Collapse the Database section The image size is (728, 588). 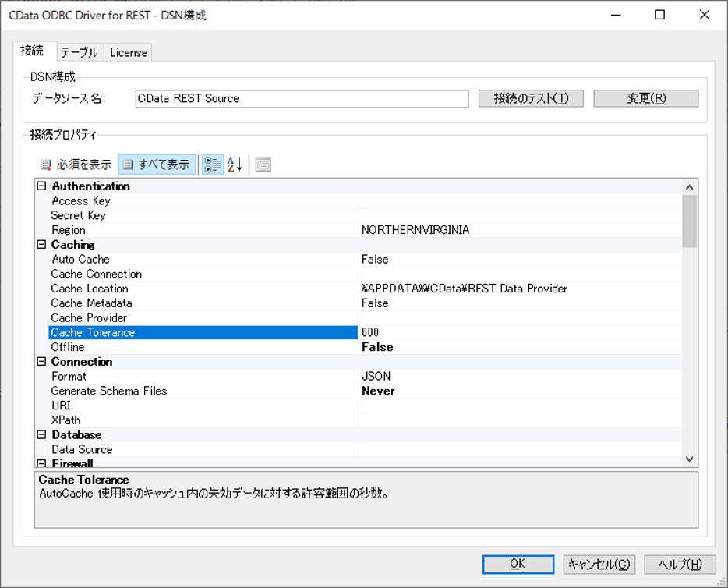[41, 434]
